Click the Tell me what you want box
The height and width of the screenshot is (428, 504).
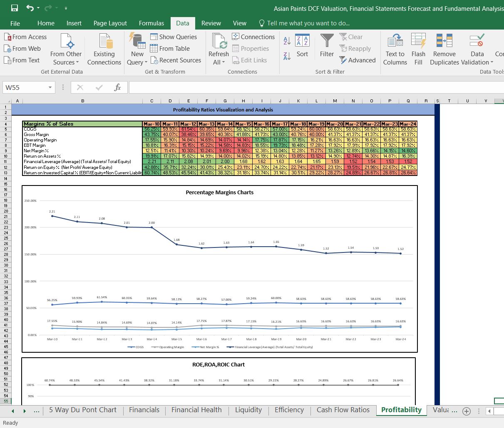pyautogui.click(x=304, y=23)
